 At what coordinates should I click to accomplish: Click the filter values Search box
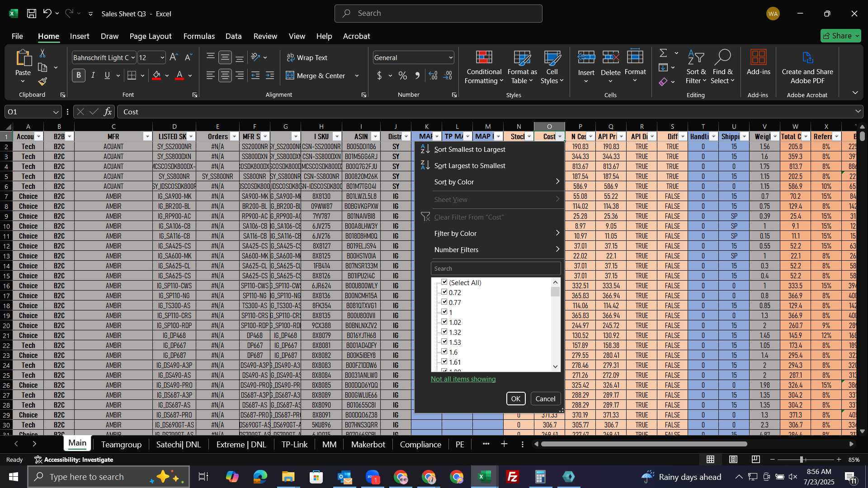point(495,268)
